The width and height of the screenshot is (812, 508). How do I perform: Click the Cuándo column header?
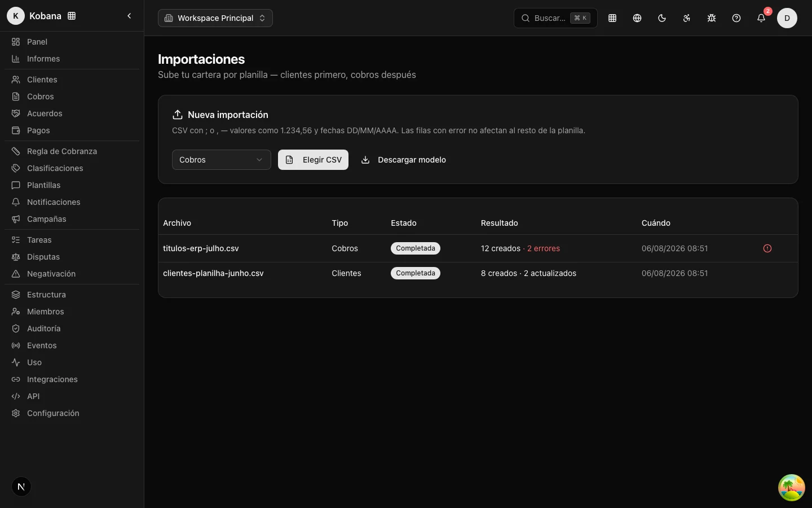(656, 223)
